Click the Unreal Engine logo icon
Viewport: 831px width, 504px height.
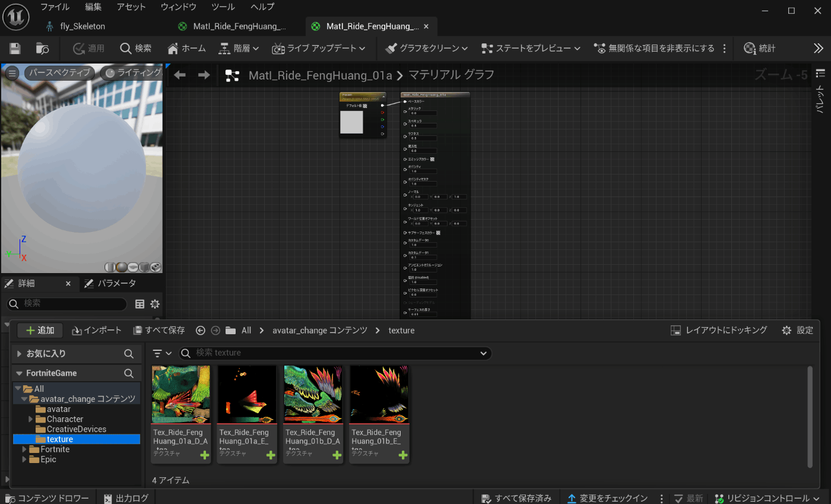[x=16, y=16]
